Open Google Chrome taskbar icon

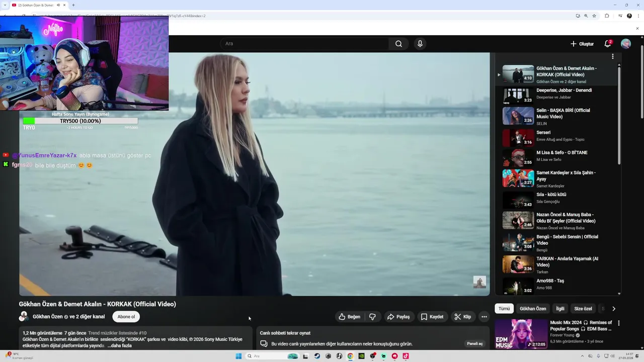point(350,356)
